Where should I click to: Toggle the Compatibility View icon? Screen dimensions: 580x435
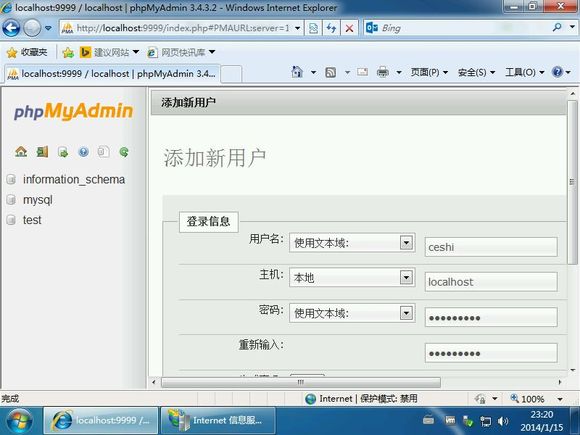pyautogui.click(x=313, y=28)
